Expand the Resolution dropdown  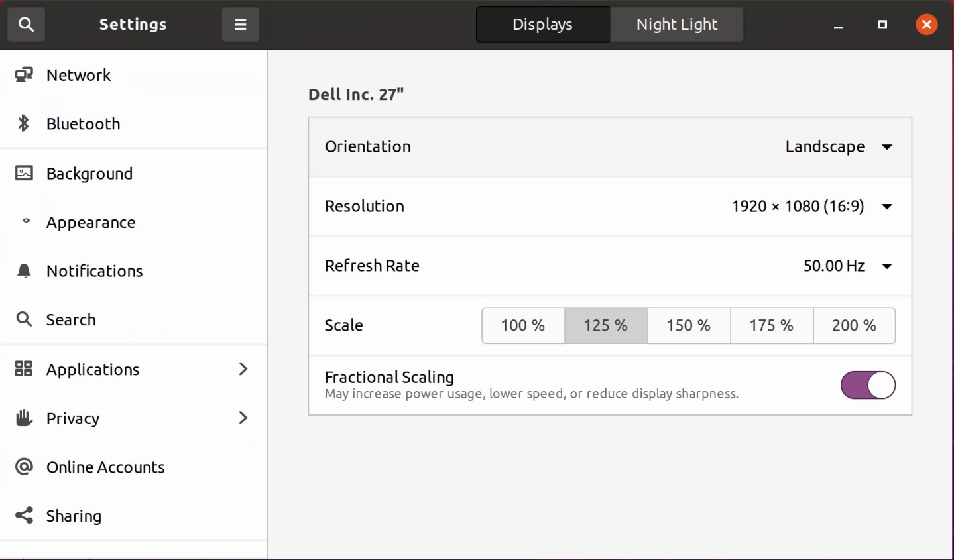[886, 207]
